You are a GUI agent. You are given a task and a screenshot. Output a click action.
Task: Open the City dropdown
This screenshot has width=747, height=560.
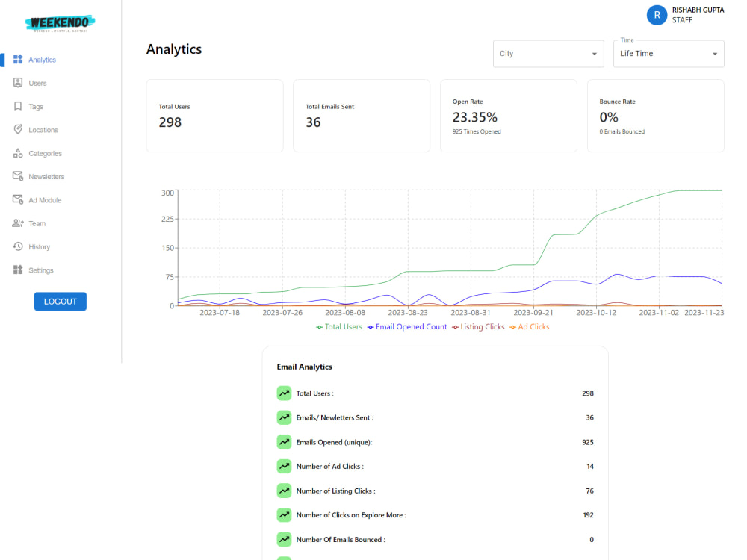click(x=548, y=54)
